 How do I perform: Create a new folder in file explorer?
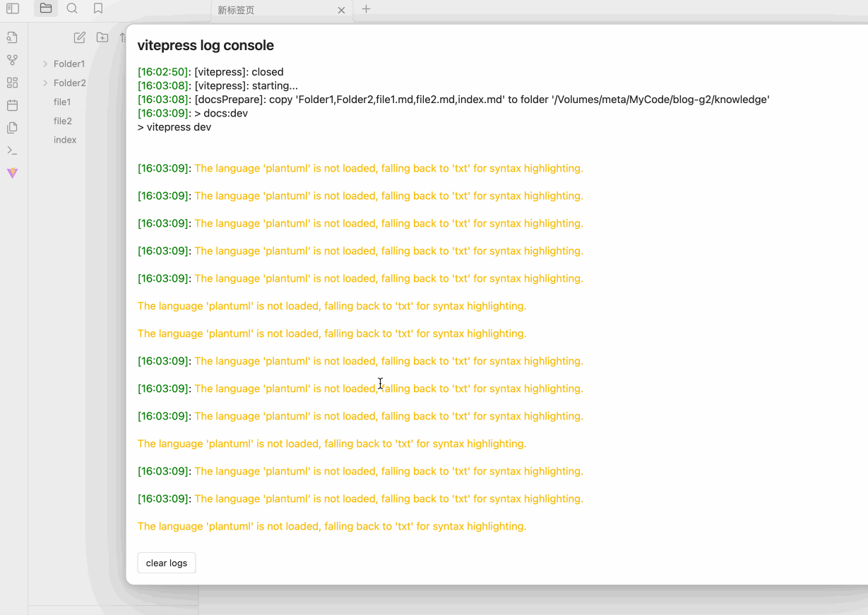[x=102, y=37]
